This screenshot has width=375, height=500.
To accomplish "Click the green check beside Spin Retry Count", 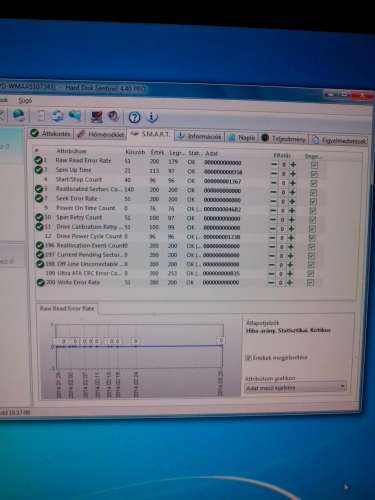I will (x=39, y=217).
